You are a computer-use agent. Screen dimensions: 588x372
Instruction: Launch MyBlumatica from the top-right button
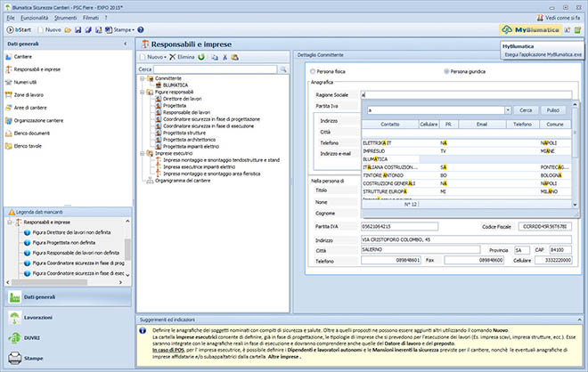tap(529, 30)
